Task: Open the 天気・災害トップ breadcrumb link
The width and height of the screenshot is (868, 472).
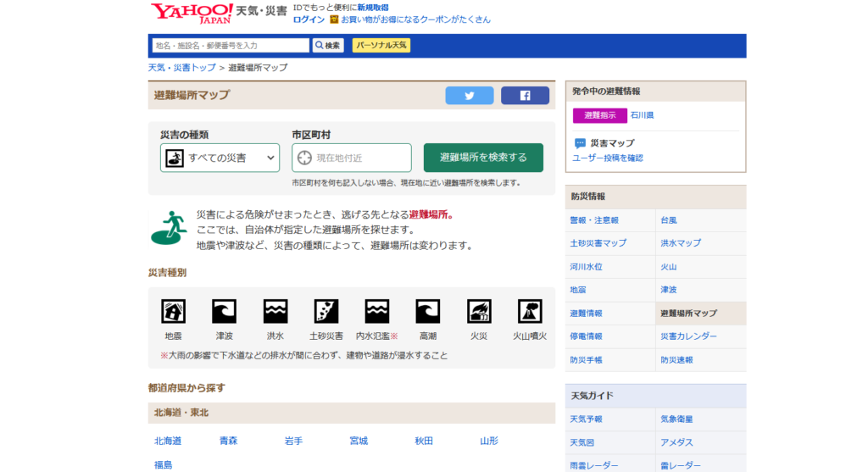Action: 181,68
